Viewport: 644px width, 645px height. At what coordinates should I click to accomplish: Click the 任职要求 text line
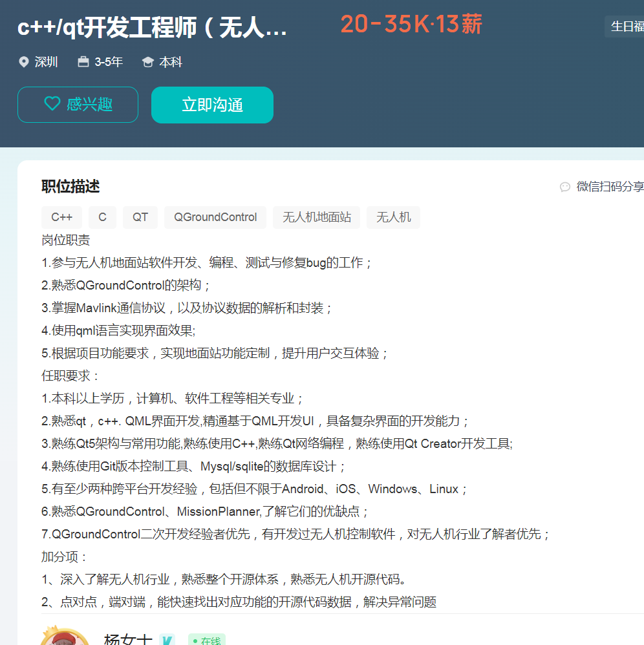(70, 375)
